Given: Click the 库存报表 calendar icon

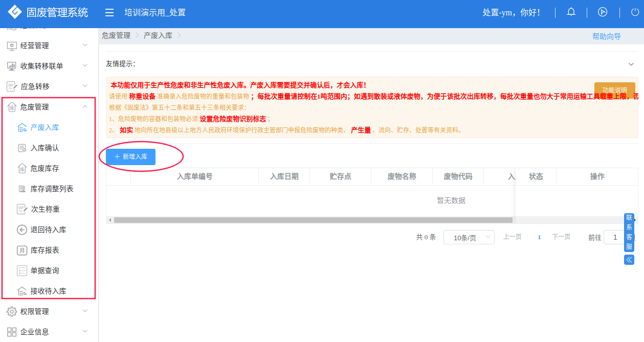Looking at the screenshot, I should tap(22, 250).
